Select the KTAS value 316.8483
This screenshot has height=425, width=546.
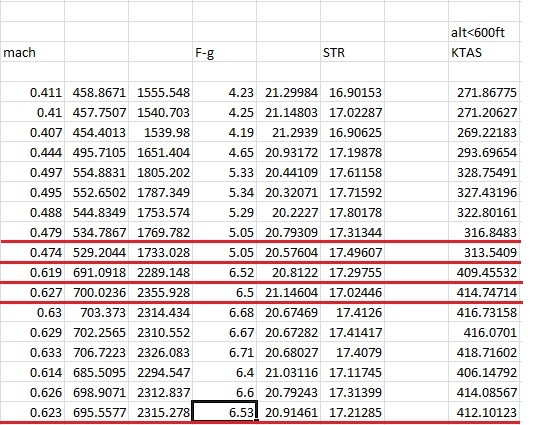[x=484, y=232]
